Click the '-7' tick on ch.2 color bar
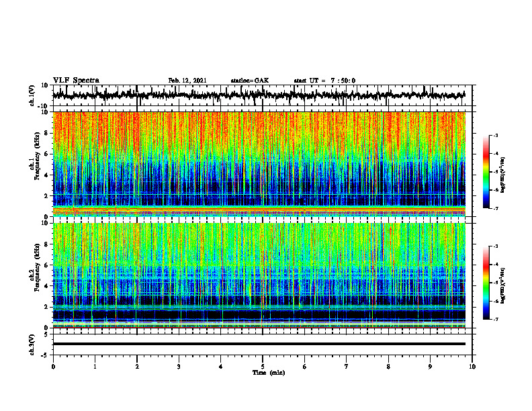The height and width of the screenshot is (411, 532). [496, 319]
